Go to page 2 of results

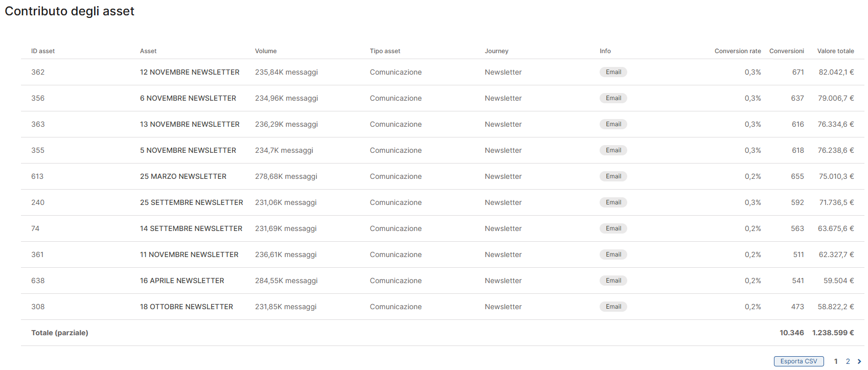coord(848,361)
